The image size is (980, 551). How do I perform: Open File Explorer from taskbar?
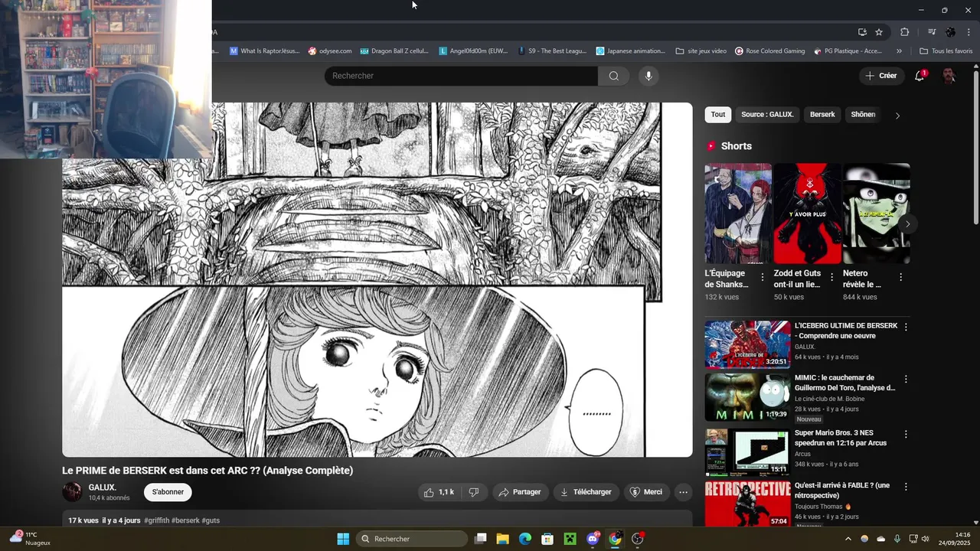click(x=502, y=539)
